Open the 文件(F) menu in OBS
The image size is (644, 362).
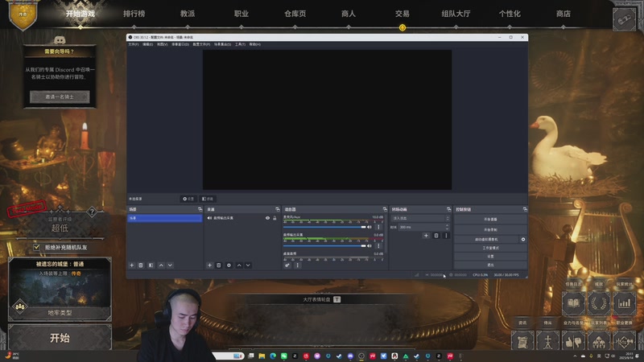click(134, 44)
